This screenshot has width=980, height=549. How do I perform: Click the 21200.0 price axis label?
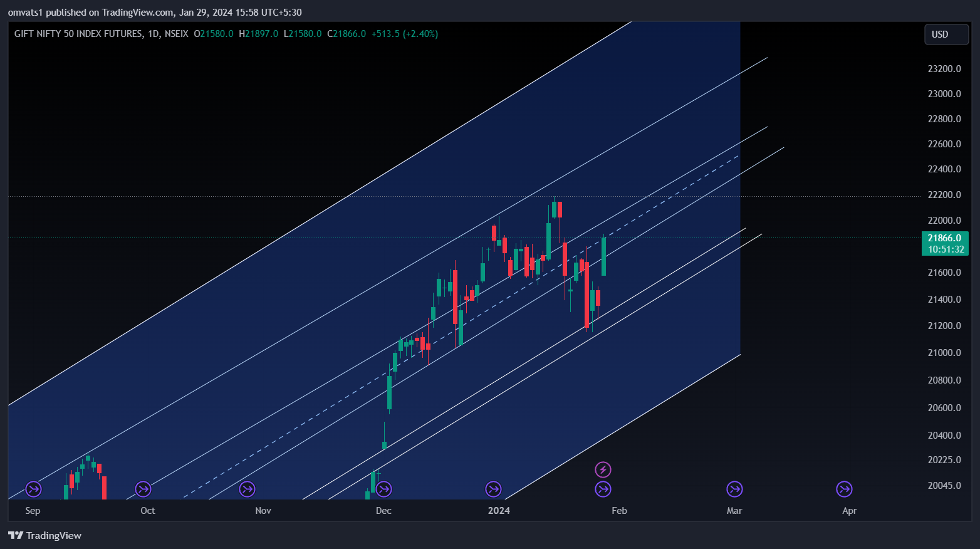[944, 326]
